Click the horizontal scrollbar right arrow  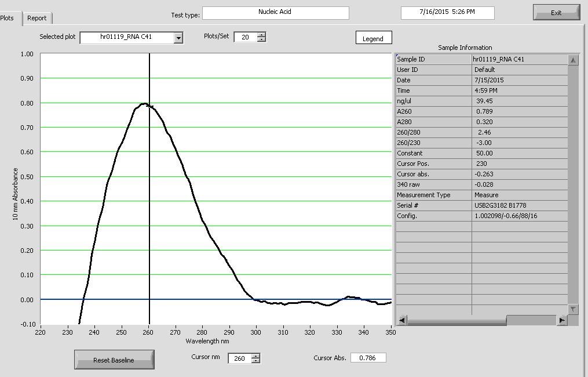pos(562,320)
